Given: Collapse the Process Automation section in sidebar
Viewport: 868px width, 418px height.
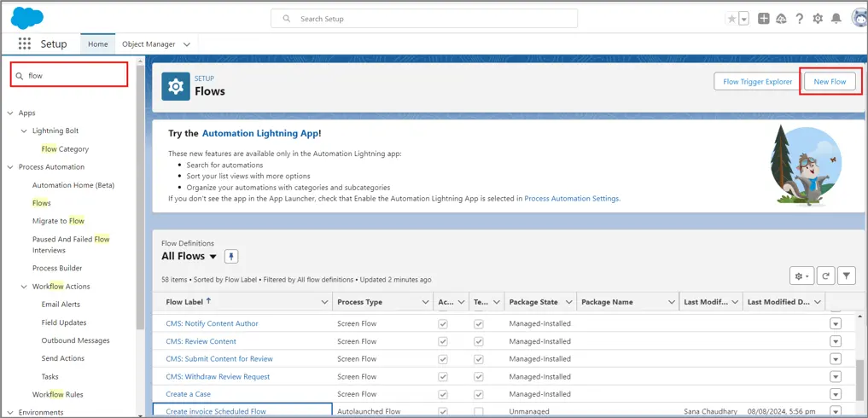Looking at the screenshot, I should (10, 167).
